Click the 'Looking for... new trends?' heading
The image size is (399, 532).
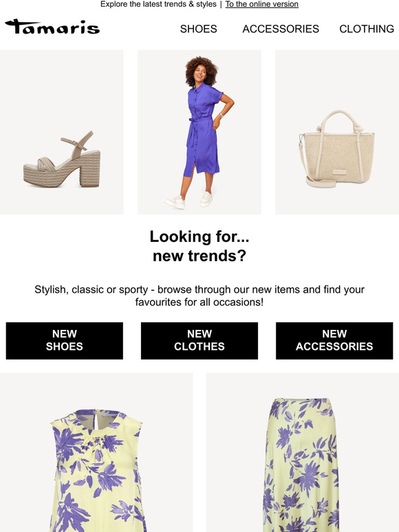(199, 246)
